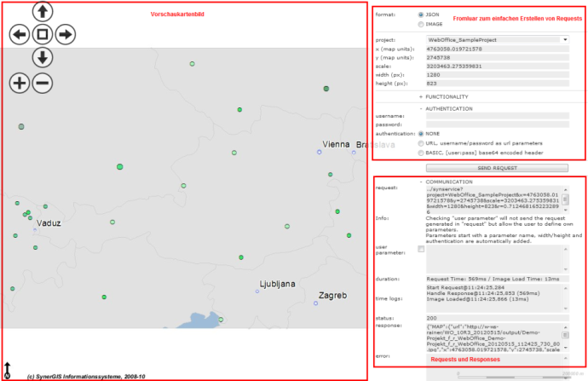Expand the FUNCTIONALITY section
Screen dimensions: 588x381
[x=421, y=96]
